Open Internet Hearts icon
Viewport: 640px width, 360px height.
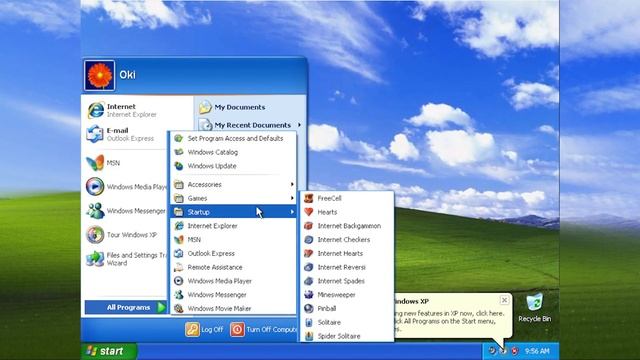coord(309,253)
